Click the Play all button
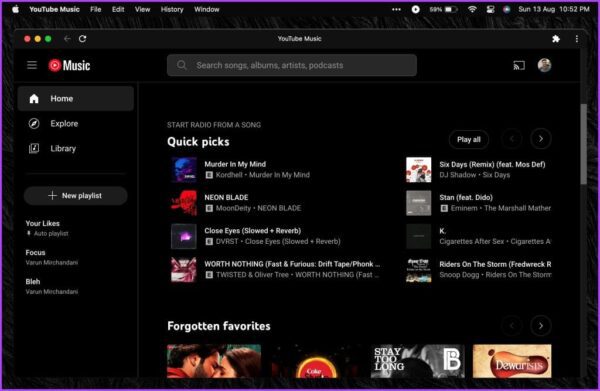The width and height of the screenshot is (600, 391). 469,140
